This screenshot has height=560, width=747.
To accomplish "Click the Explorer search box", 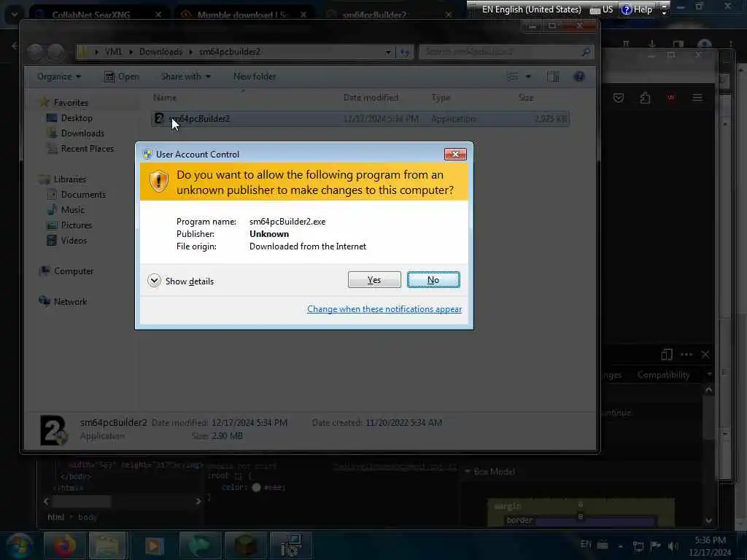I will [506, 52].
